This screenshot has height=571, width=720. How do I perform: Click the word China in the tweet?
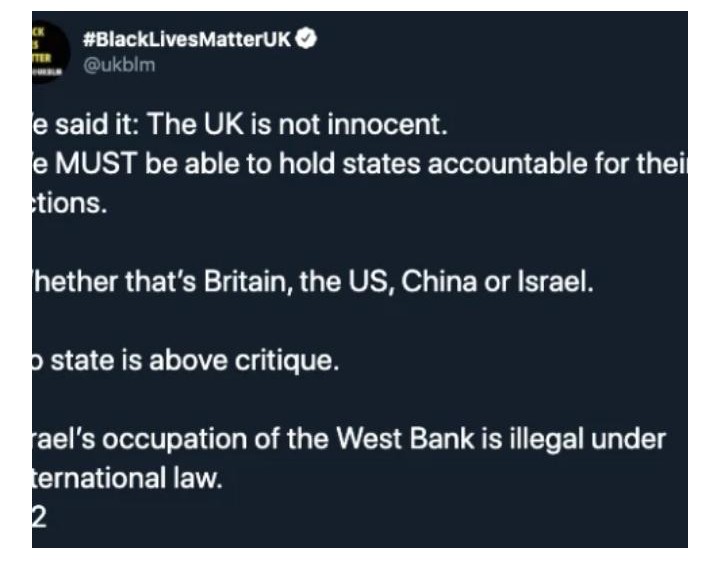[x=439, y=281]
